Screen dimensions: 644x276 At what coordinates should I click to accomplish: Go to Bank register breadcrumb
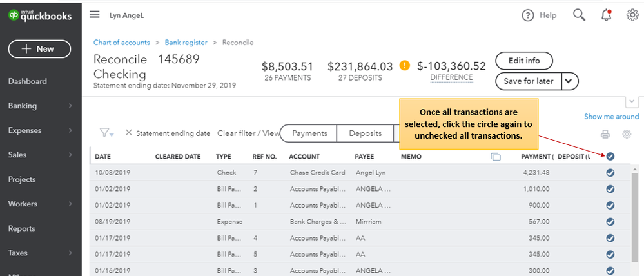click(x=186, y=43)
